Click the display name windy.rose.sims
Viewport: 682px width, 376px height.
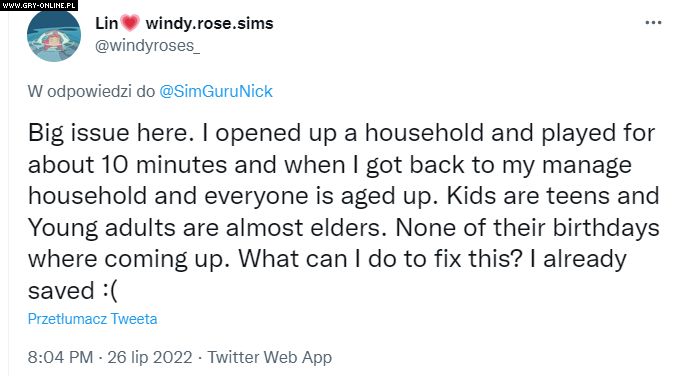(x=209, y=23)
